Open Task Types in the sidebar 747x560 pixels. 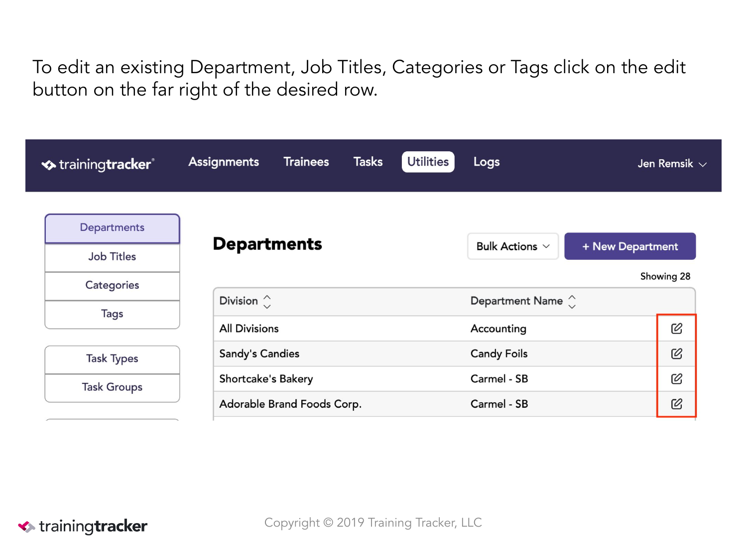click(x=112, y=359)
